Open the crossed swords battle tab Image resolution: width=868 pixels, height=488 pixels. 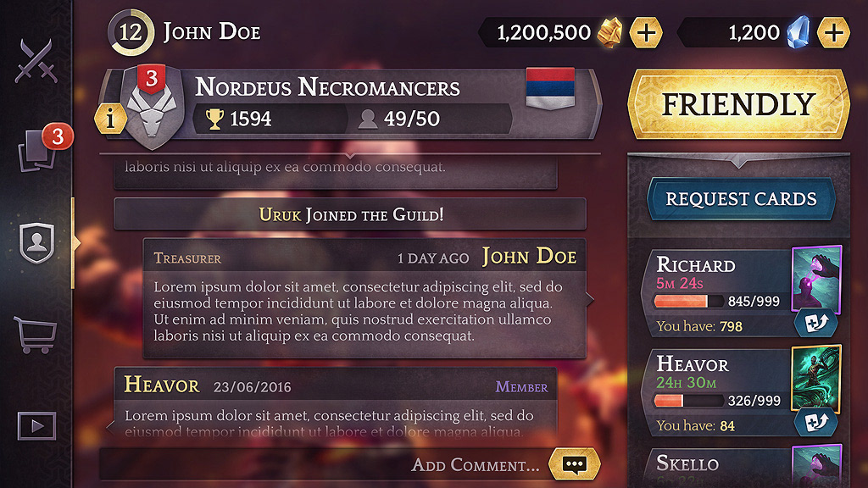(x=36, y=61)
